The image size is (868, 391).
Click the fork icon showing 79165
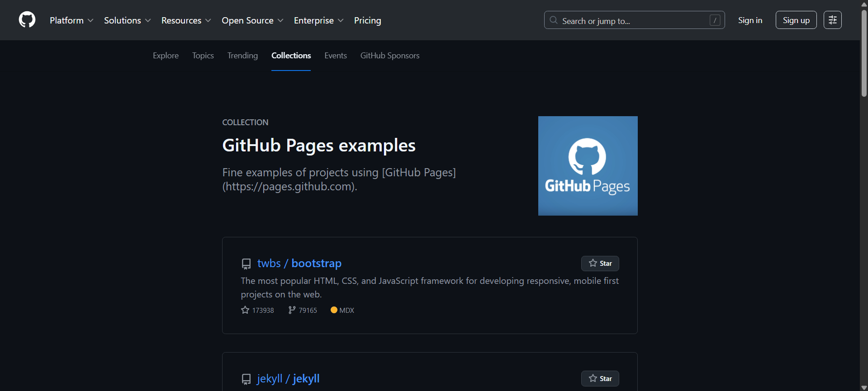coord(292,310)
